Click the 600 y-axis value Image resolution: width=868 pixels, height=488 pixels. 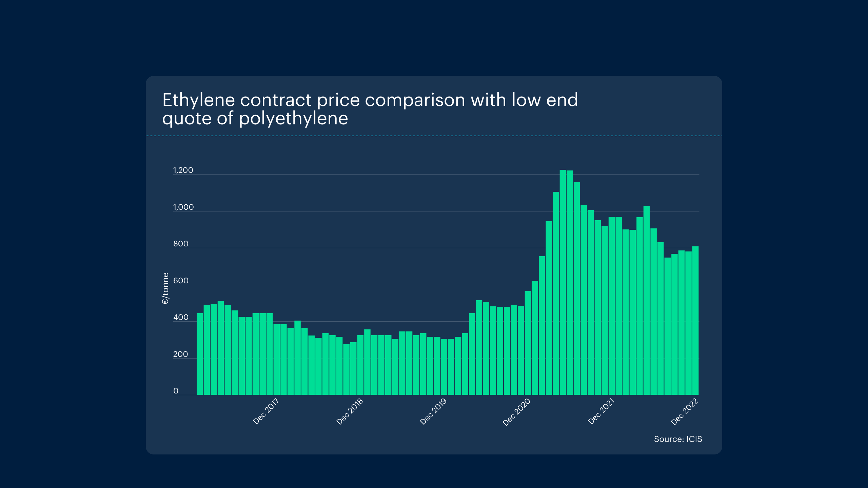pyautogui.click(x=181, y=281)
